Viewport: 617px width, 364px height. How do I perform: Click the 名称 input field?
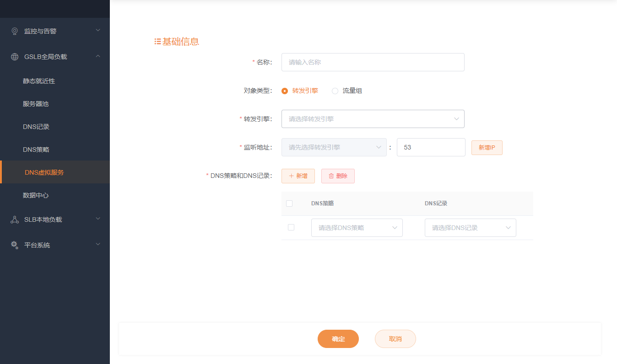[x=373, y=62]
